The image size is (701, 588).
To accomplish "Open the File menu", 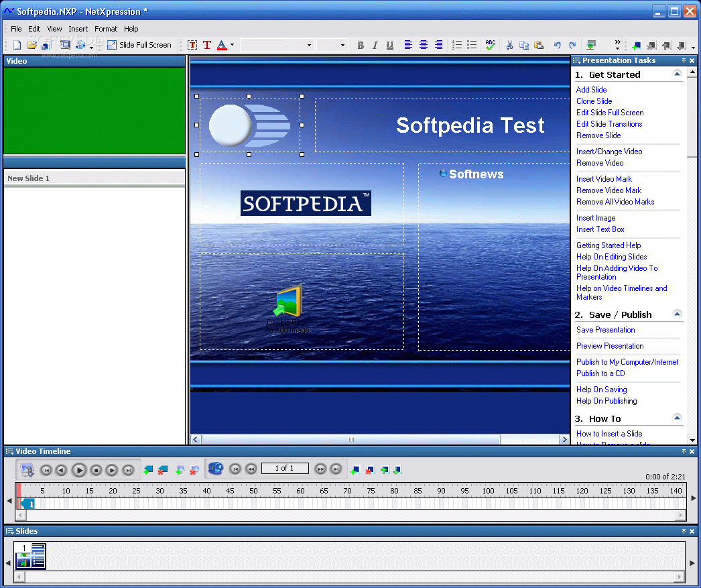I will [16, 29].
